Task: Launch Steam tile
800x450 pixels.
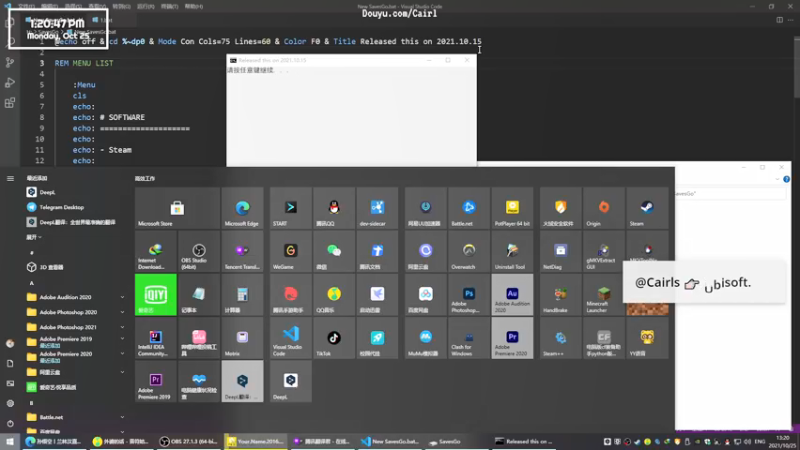Action: [x=647, y=208]
